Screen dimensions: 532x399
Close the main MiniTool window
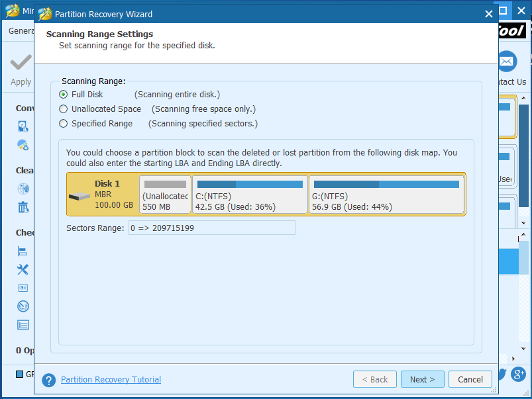click(x=521, y=11)
